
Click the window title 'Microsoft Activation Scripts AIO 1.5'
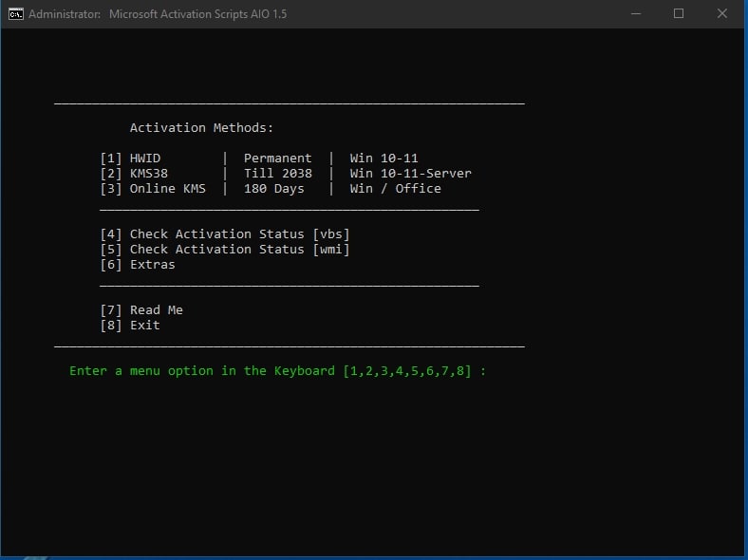tap(198, 14)
